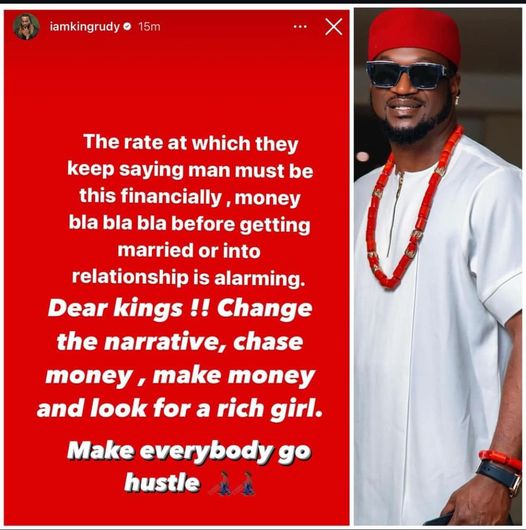Click the 'relationship is alarming.' text line
This screenshot has height=530, width=526.
tap(188, 278)
